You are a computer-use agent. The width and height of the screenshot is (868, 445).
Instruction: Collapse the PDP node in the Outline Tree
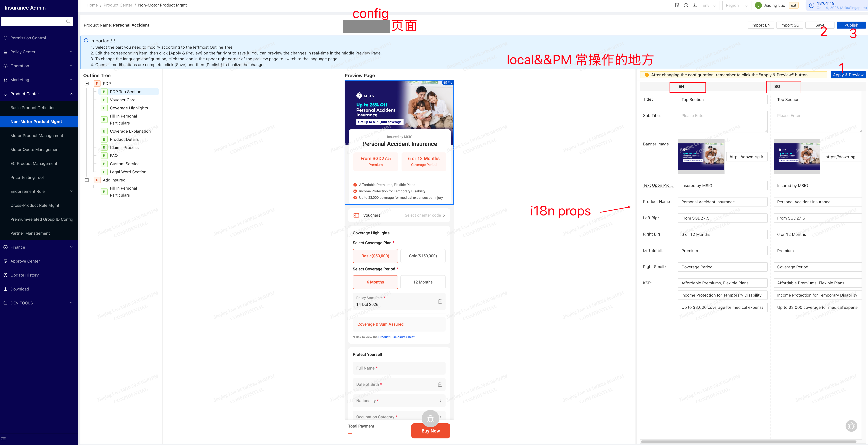(x=87, y=83)
